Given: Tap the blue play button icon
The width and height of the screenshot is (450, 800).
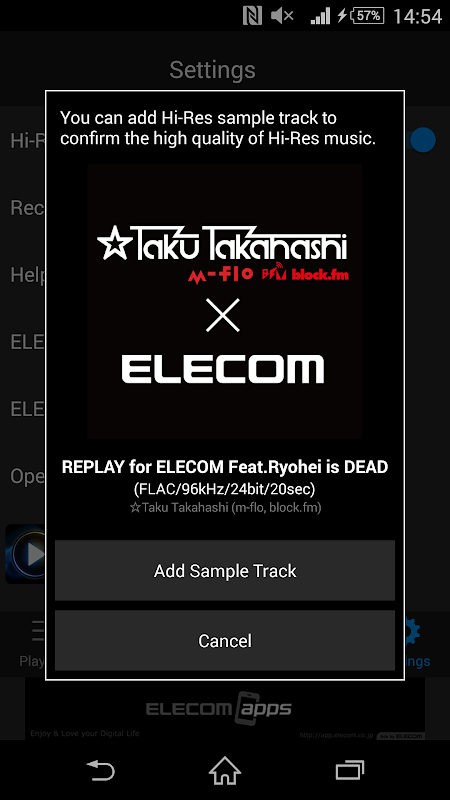Looking at the screenshot, I should coord(26,554).
